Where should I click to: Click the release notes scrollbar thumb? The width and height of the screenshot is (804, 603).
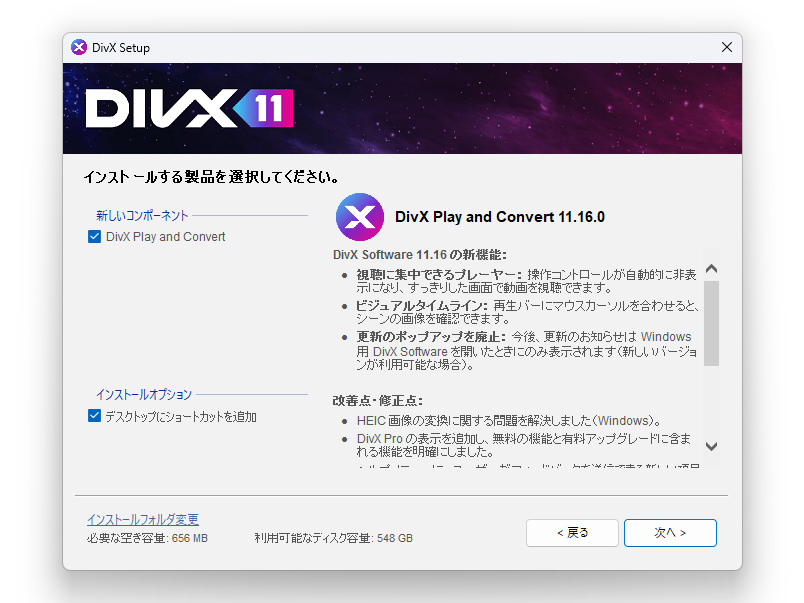(711, 323)
